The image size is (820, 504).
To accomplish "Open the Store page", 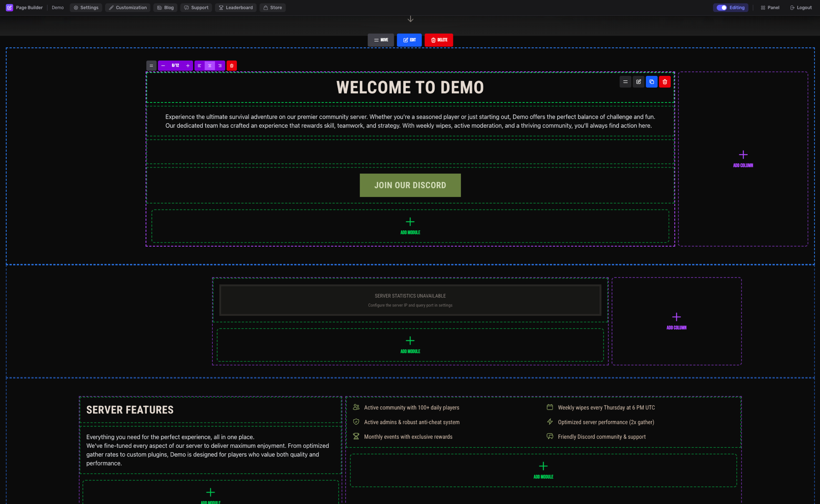I will [272, 7].
